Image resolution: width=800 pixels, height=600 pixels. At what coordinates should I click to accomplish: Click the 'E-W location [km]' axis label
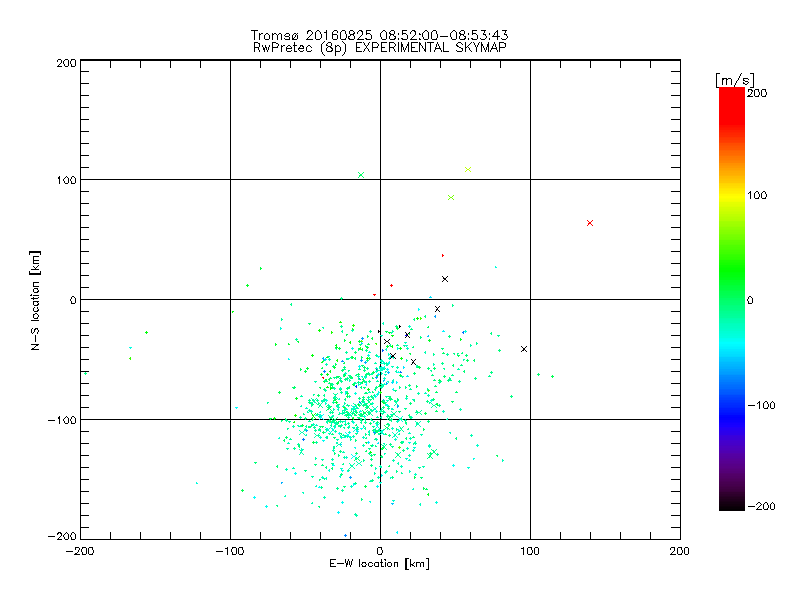pos(379,563)
